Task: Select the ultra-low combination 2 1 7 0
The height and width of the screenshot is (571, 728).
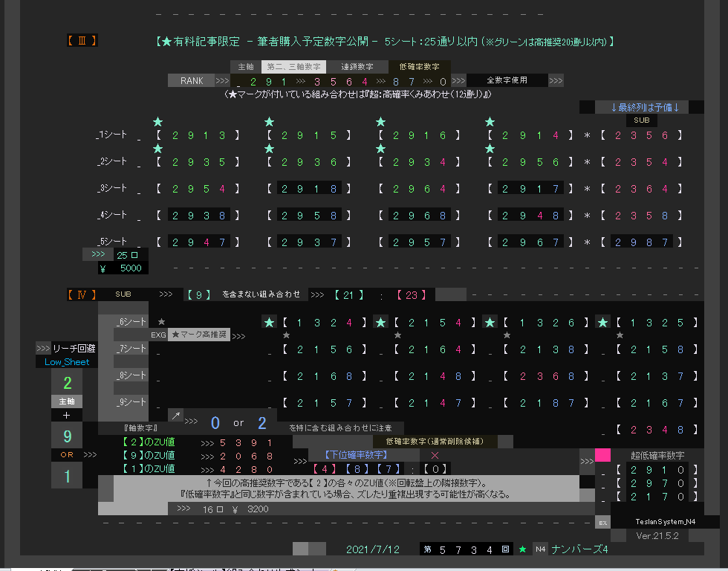Action: 657,497
